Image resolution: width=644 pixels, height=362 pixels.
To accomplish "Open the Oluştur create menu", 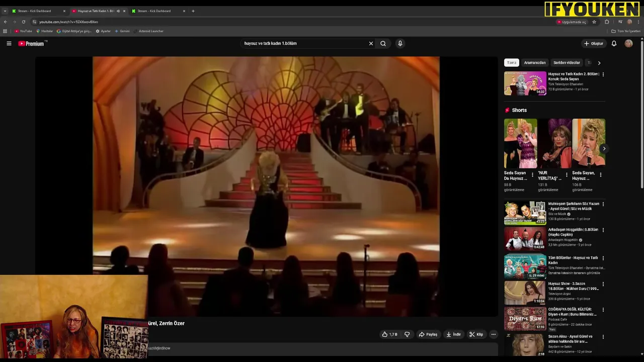I will click(x=594, y=44).
